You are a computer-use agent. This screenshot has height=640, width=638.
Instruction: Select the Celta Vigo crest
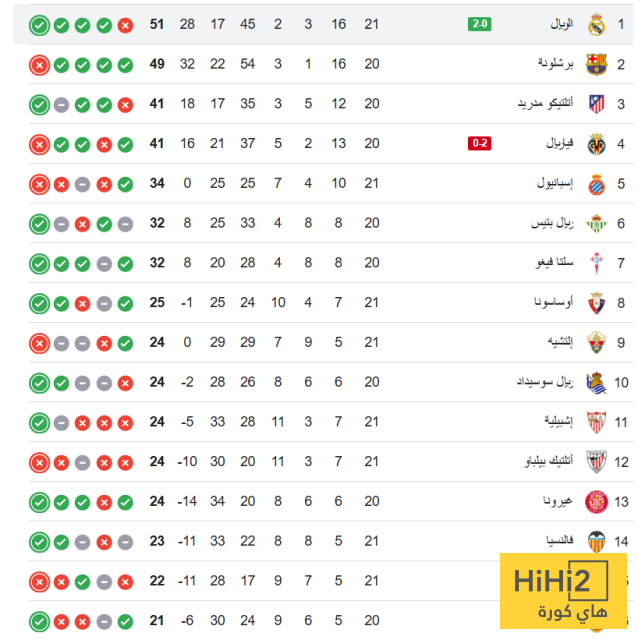coord(597,263)
